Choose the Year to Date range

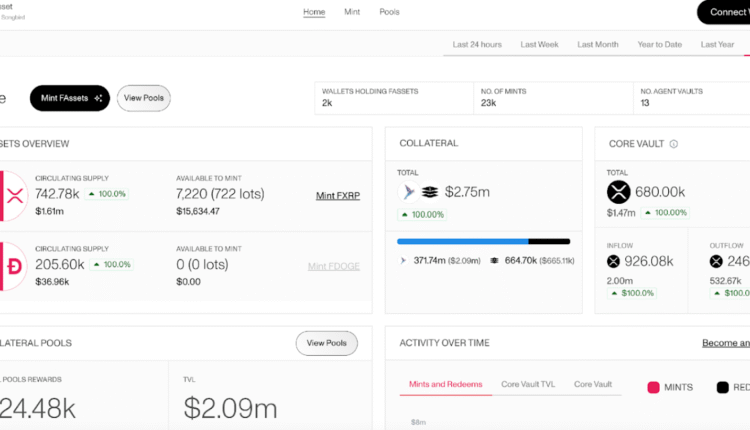coord(660,45)
